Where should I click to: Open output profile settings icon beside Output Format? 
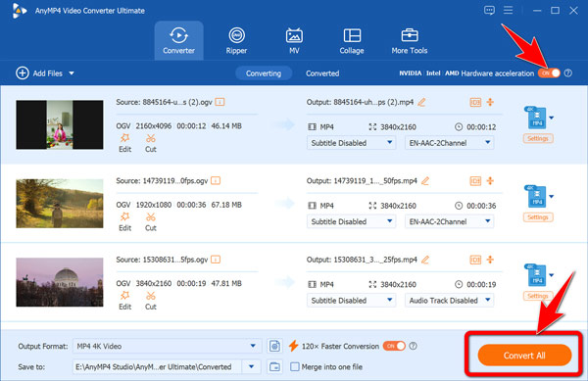tap(274, 346)
